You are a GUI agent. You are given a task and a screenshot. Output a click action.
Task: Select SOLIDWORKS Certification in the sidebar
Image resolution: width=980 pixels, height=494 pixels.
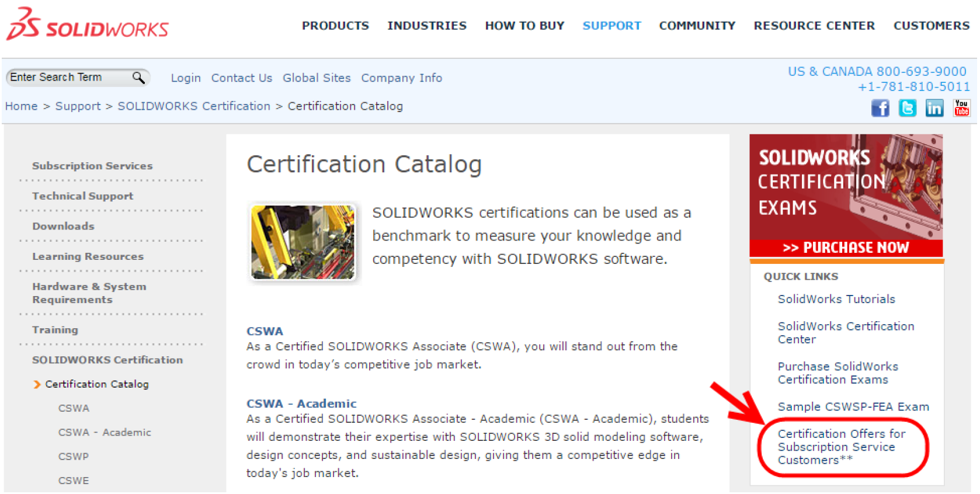pos(107,360)
